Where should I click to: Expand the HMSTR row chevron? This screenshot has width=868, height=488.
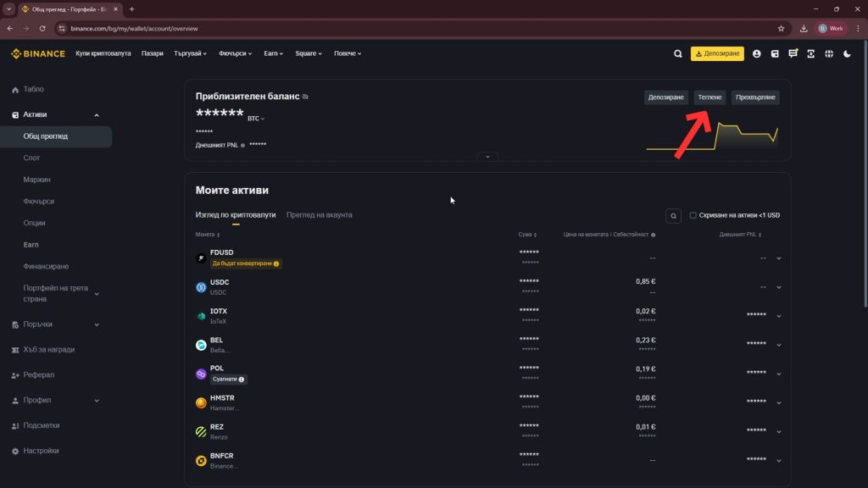779,402
